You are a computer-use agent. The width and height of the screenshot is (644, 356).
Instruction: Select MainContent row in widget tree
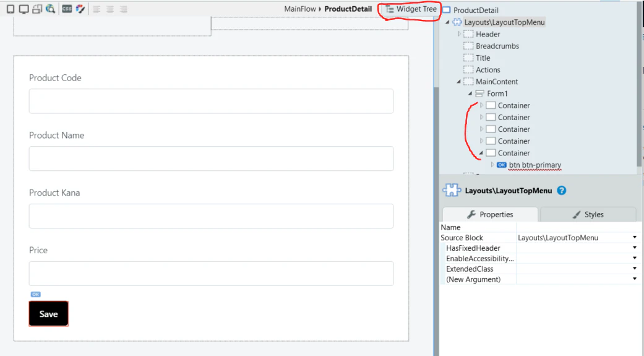point(497,82)
